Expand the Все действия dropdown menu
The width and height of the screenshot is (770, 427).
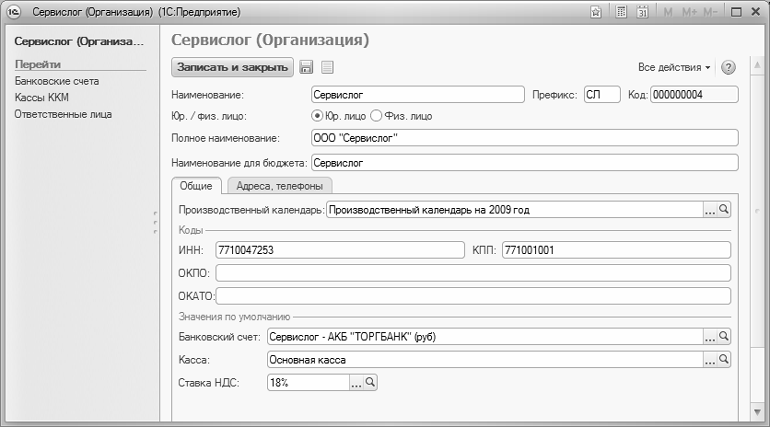tap(674, 67)
